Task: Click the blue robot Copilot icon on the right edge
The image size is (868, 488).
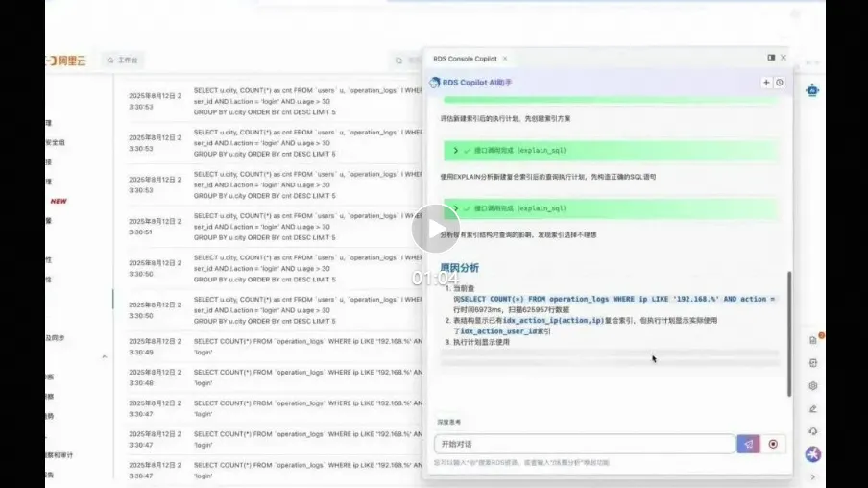Action: (x=812, y=89)
